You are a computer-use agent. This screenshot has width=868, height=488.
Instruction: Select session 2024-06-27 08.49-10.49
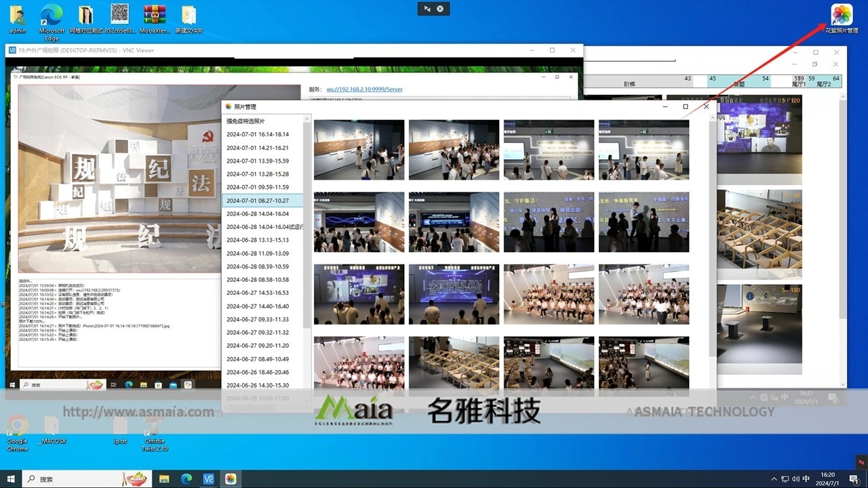pos(262,359)
